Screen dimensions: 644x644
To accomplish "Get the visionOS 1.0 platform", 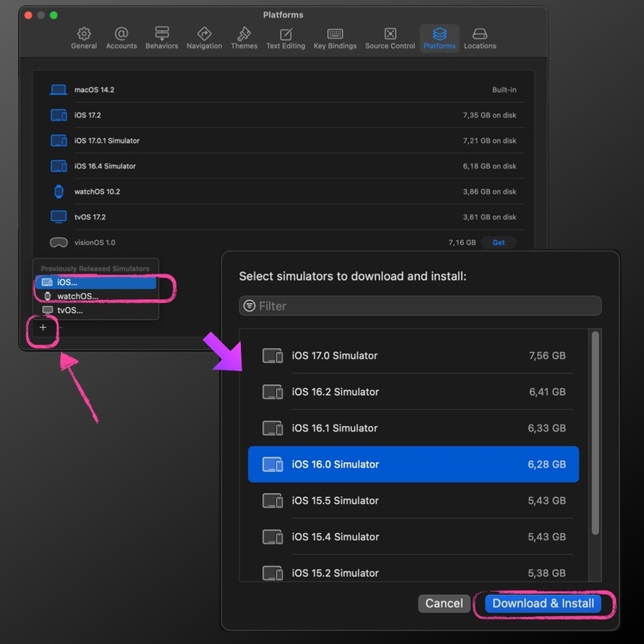I will 498,243.
